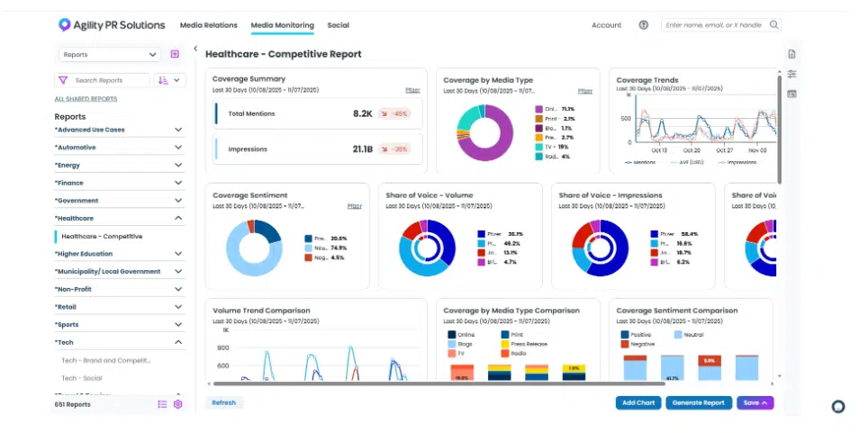Image resolution: width=868 pixels, height=433 pixels.
Task: Open the calendar panel icon in right rail
Action: point(791,95)
